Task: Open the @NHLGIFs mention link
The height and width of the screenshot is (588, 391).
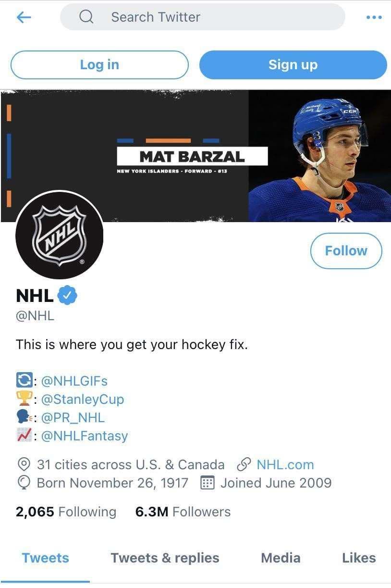Action: pyautogui.click(x=74, y=381)
